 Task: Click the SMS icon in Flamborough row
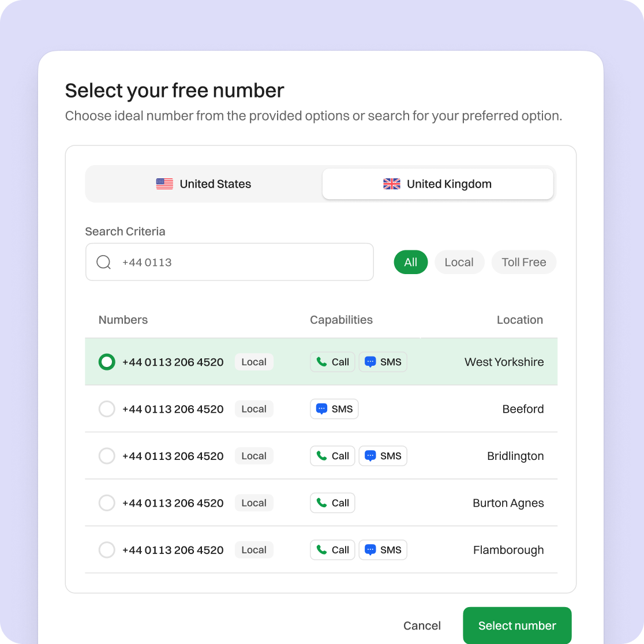coord(370,550)
